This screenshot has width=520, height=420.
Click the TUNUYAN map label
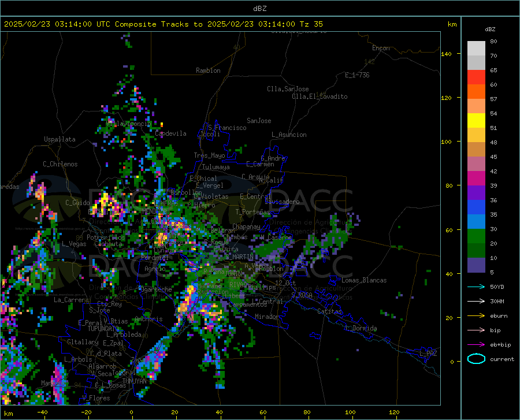tap(134, 381)
